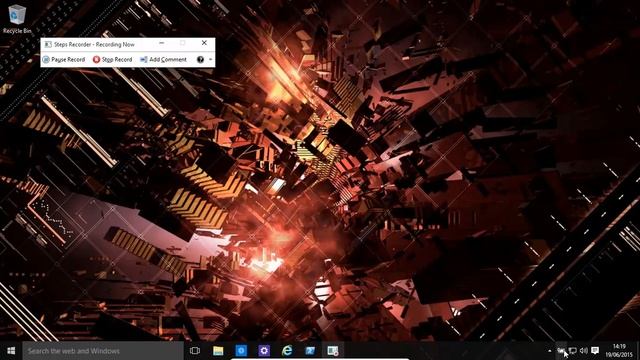
Task: Click the system tray icon under the cursor
Action: point(562,351)
